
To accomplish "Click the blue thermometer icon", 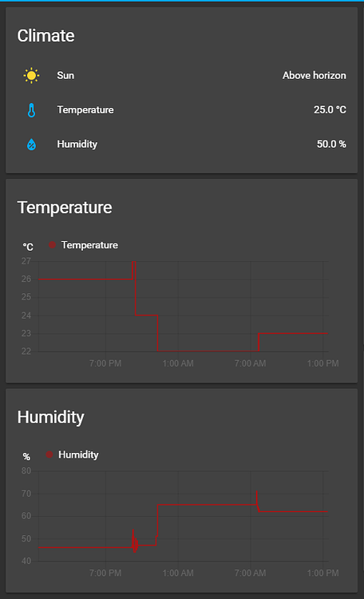I will (31, 110).
